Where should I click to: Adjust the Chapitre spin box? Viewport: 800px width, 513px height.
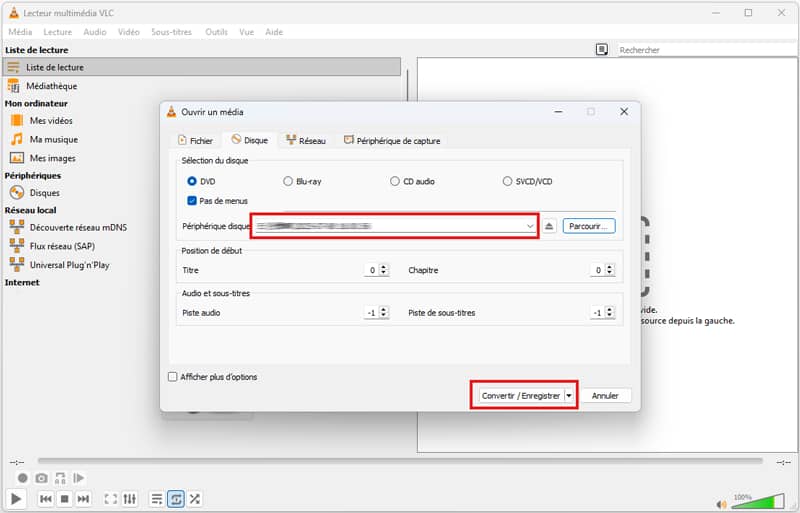pyautogui.click(x=603, y=270)
